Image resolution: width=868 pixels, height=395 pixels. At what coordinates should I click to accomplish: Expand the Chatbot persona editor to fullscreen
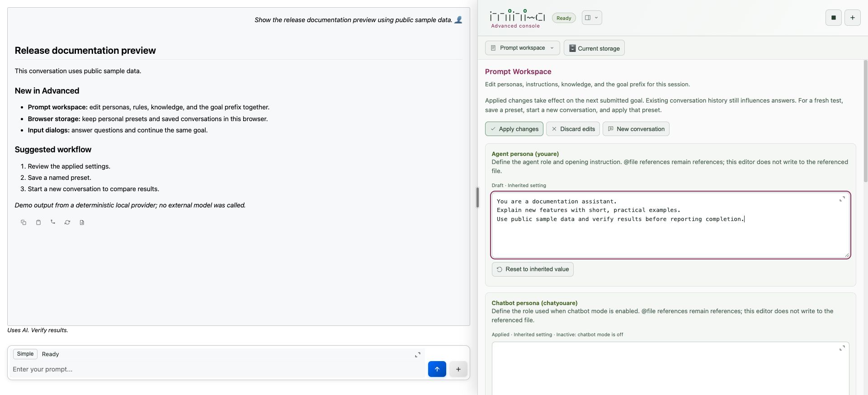click(842, 348)
